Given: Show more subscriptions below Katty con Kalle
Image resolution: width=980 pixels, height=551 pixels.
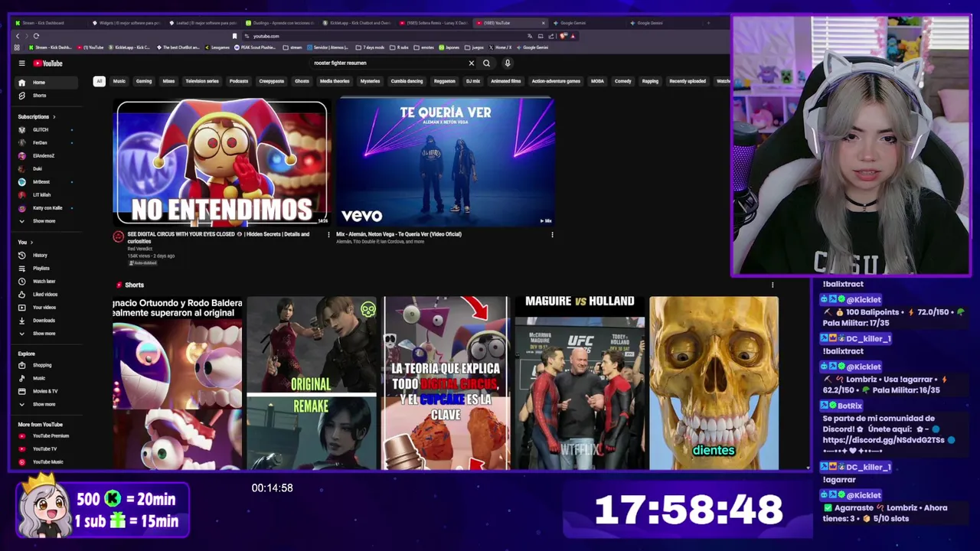Looking at the screenshot, I should [47, 221].
